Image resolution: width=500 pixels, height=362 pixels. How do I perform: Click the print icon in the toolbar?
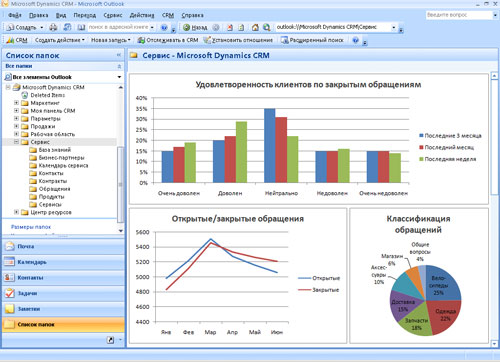53,27
